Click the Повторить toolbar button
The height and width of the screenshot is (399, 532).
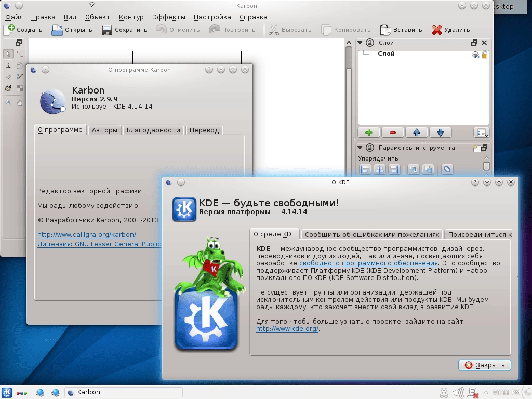click(232, 30)
